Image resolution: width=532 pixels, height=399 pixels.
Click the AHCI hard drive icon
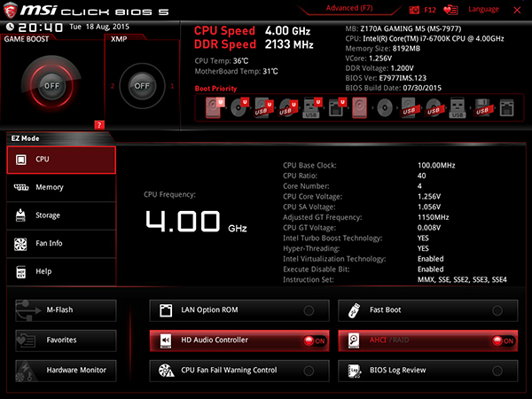click(x=354, y=340)
